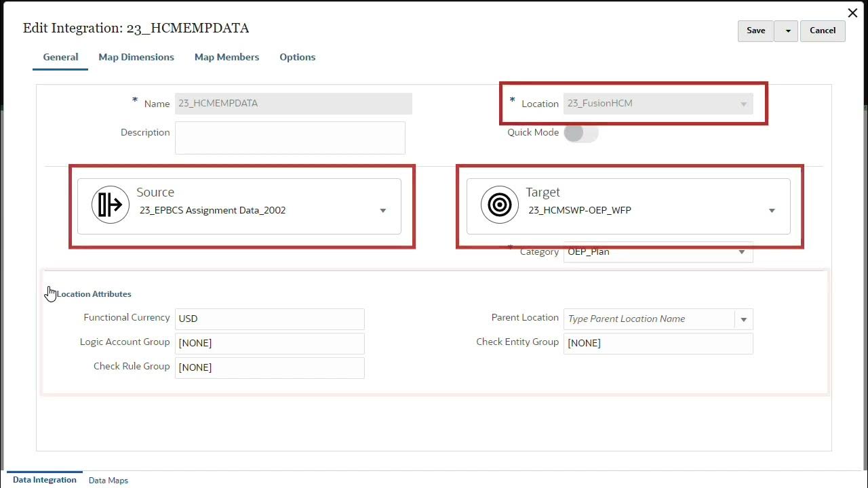Image resolution: width=868 pixels, height=488 pixels.
Task: Open the Data Maps bottom tab
Action: coord(108,481)
